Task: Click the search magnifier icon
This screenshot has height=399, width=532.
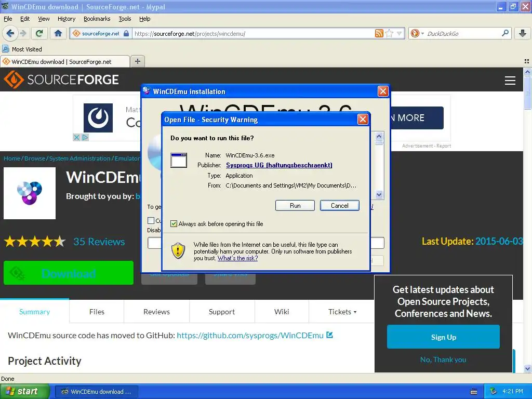Action: click(505, 33)
